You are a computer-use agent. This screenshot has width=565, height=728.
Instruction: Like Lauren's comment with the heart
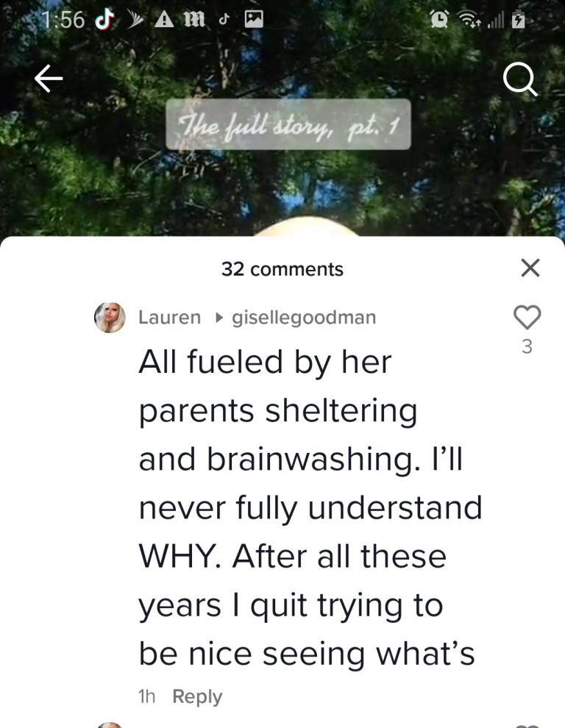[x=527, y=317]
